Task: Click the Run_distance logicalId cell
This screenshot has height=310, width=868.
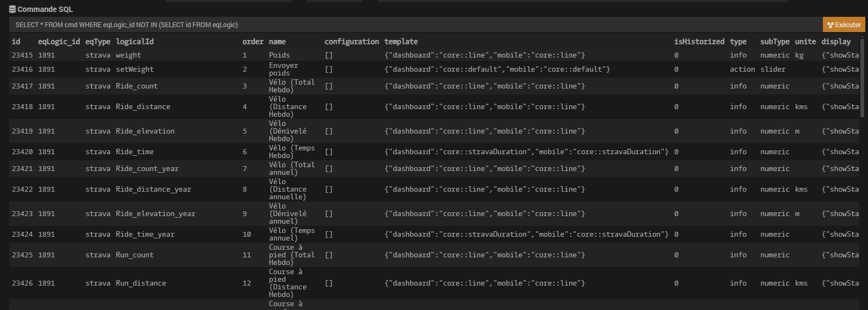Action: [141, 283]
